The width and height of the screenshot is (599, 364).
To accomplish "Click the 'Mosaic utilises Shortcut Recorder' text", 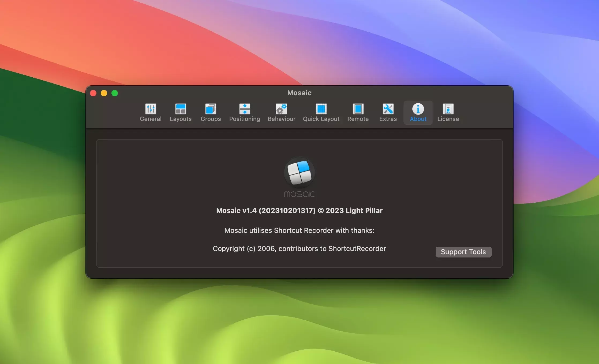I will click(299, 230).
